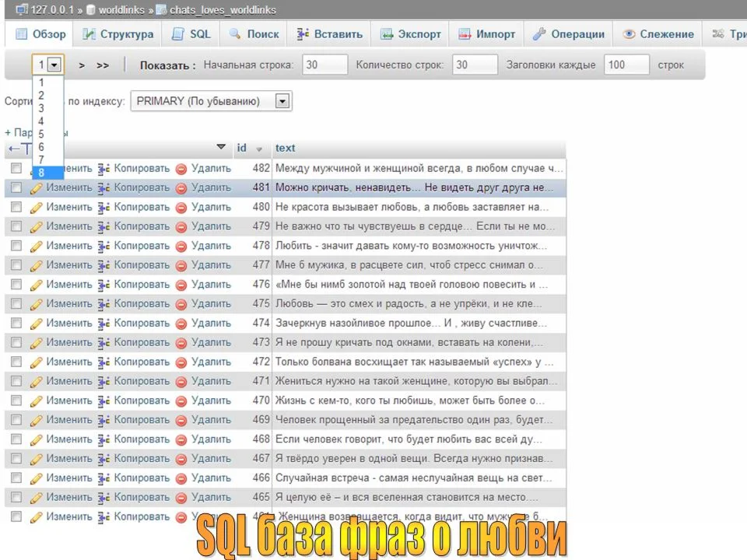The height and width of the screenshot is (560, 747).
Task: Click the pencil edit icon in row 479
Action: click(37, 226)
